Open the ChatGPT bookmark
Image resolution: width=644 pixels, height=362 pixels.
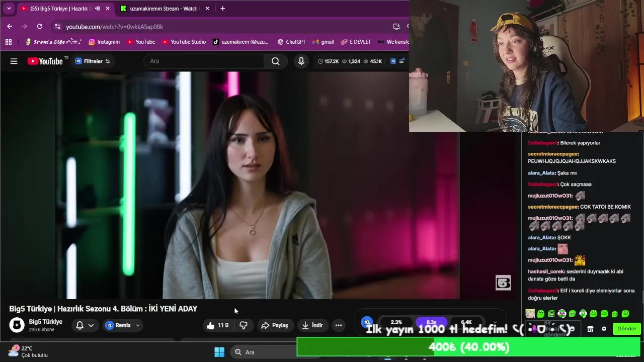click(x=291, y=42)
